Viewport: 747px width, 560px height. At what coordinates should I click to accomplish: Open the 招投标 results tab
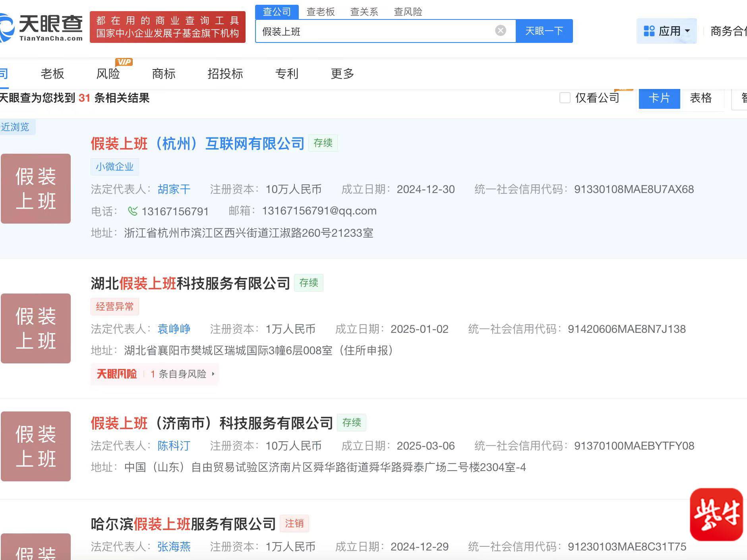(x=225, y=73)
